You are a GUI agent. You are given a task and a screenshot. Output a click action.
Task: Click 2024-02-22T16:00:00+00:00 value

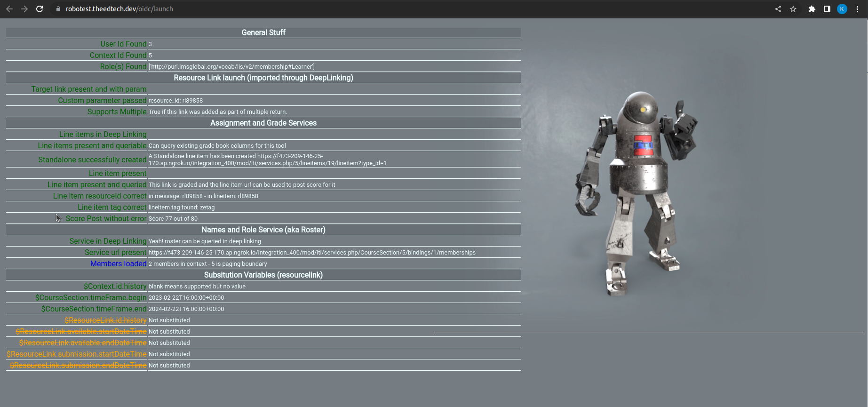(186, 309)
